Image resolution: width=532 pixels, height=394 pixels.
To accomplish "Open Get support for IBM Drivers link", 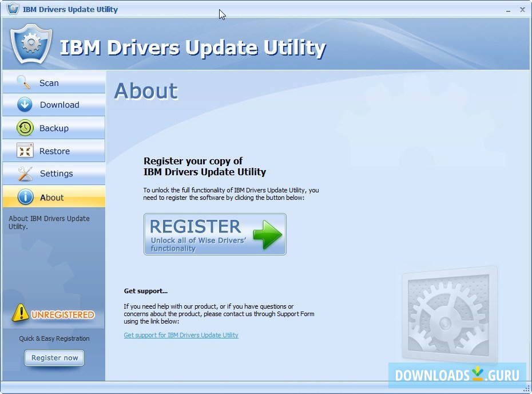I will [x=181, y=335].
